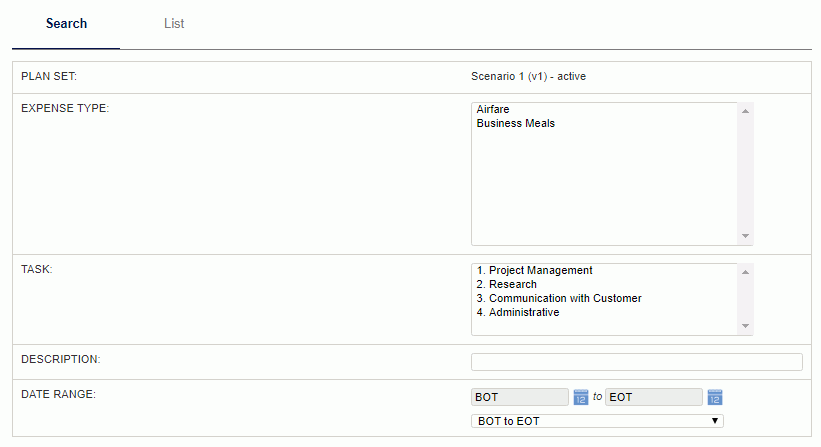Image resolution: width=821 pixels, height=447 pixels.
Task: Choose the Research task
Action: point(507,284)
